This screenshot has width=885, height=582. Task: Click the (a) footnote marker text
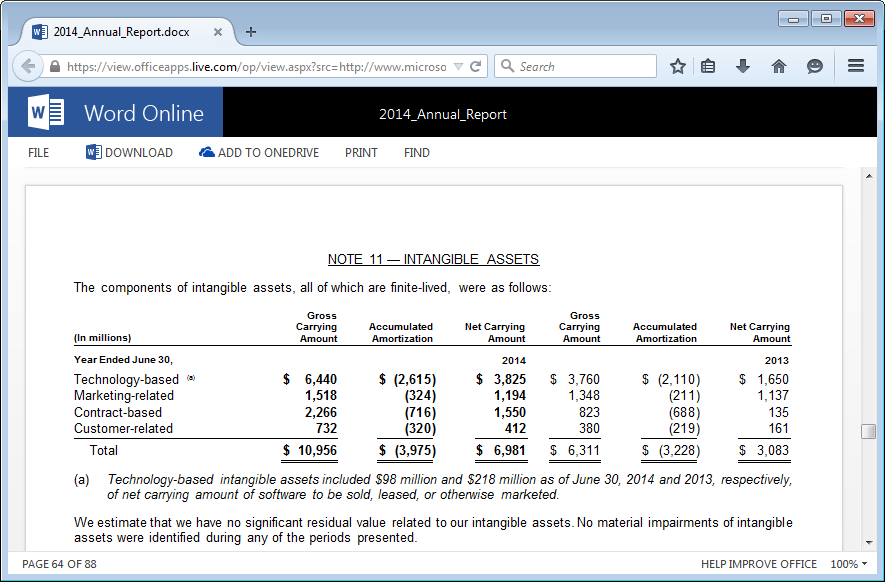pyautogui.click(x=82, y=480)
